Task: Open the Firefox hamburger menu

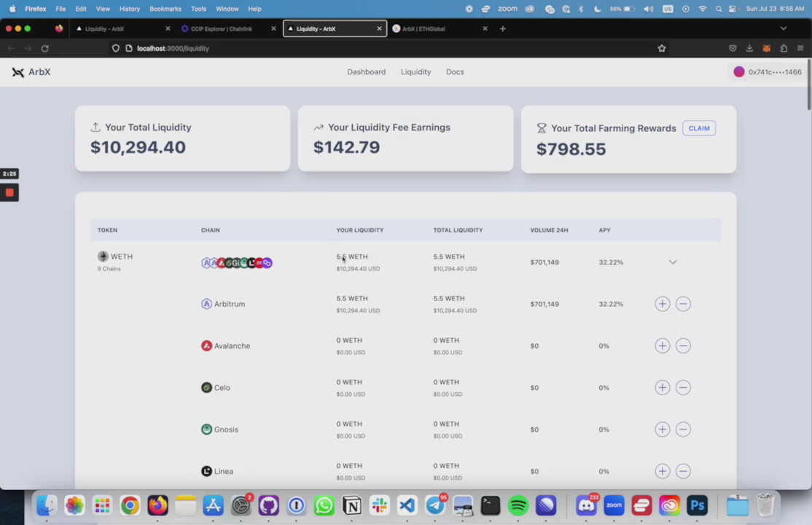Action: click(x=800, y=48)
